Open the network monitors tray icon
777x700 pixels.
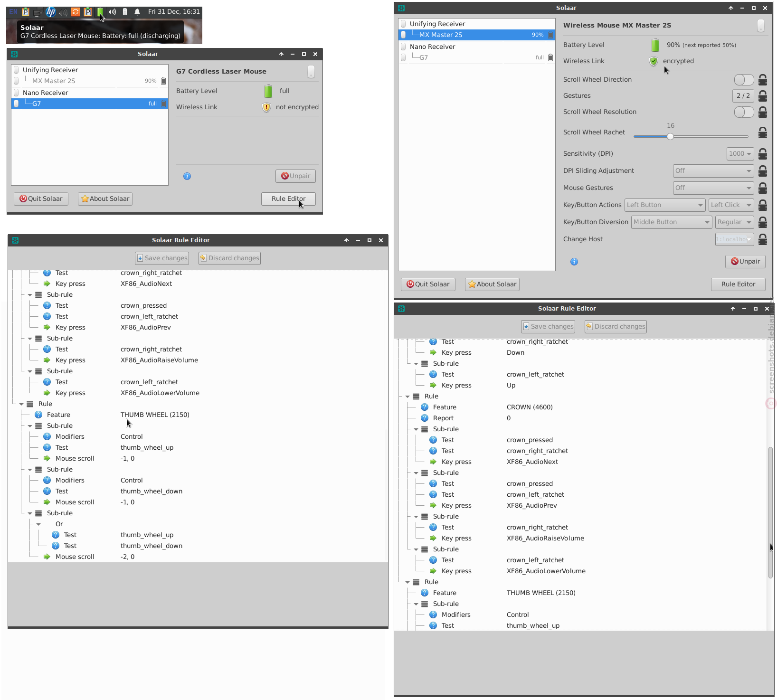[38, 12]
